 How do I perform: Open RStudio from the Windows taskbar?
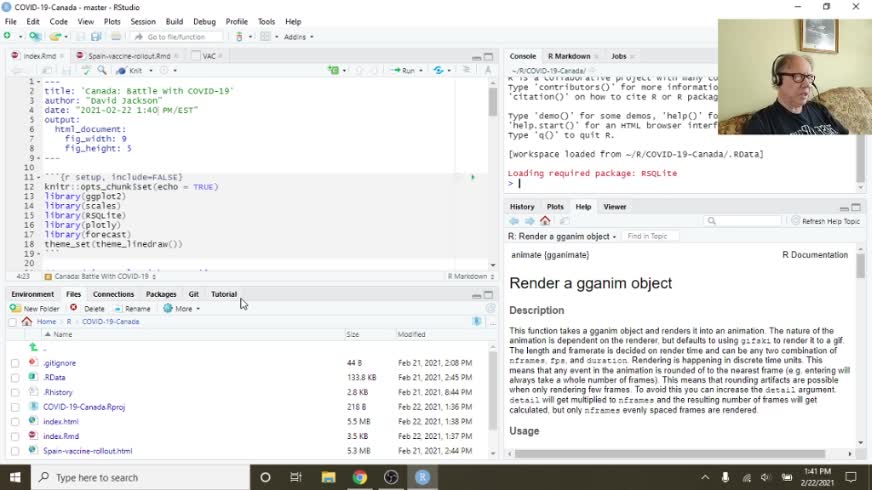[x=422, y=477]
